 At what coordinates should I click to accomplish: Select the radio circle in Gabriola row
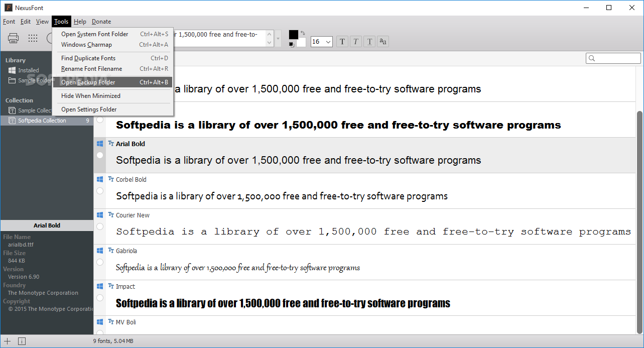pyautogui.click(x=100, y=262)
